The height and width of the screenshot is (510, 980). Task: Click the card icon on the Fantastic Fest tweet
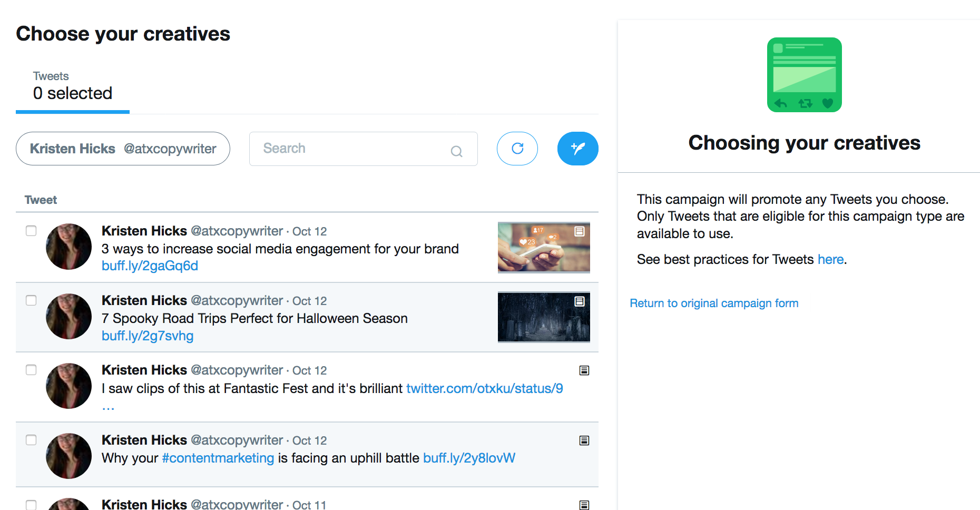click(x=584, y=370)
